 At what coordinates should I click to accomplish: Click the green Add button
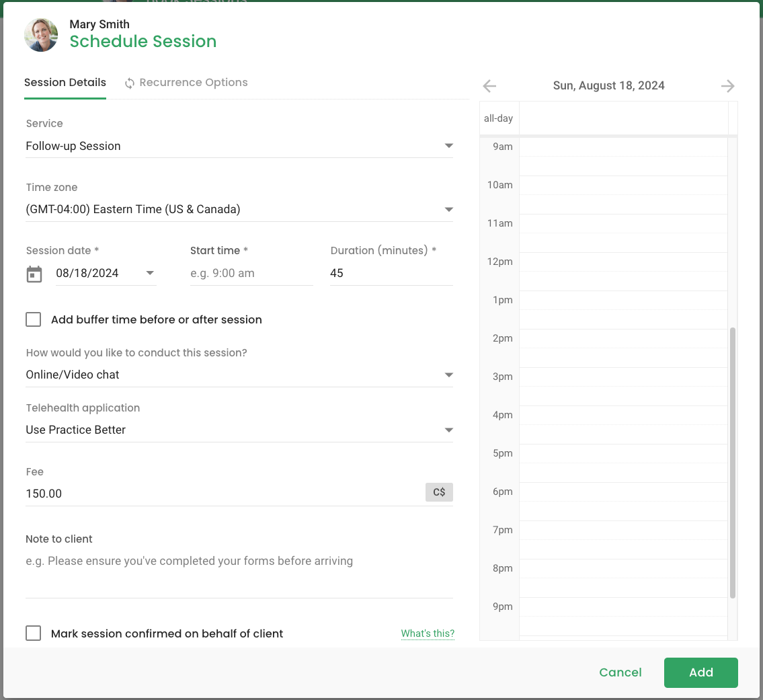700,672
